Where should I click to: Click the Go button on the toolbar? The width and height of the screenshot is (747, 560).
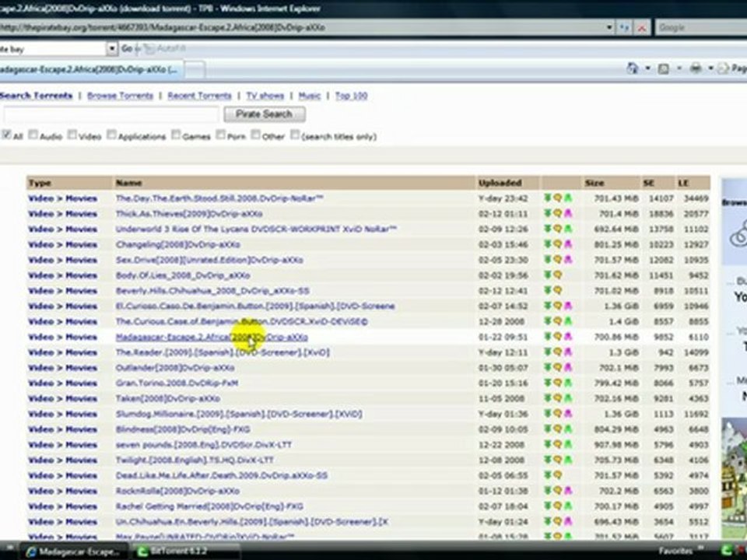pos(127,48)
